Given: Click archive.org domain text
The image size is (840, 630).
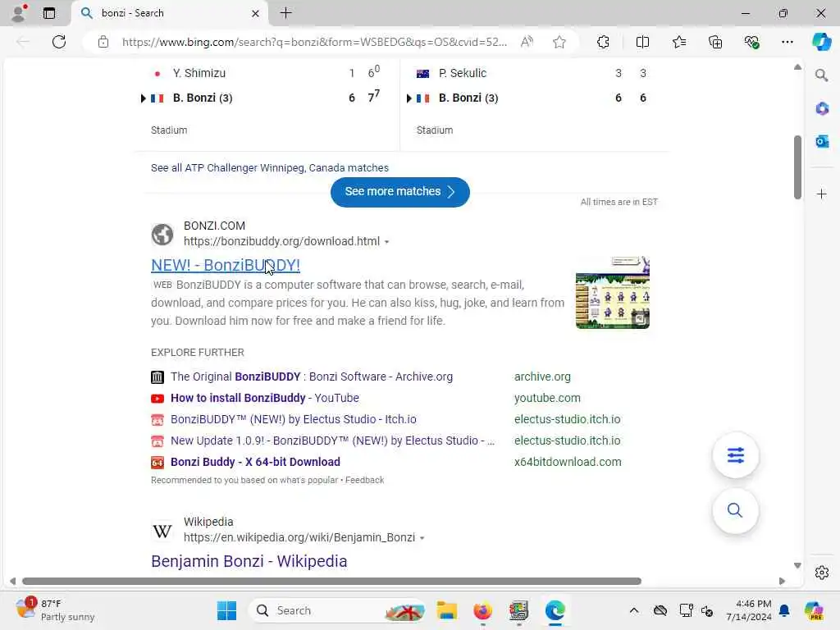Looking at the screenshot, I should [x=542, y=377].
